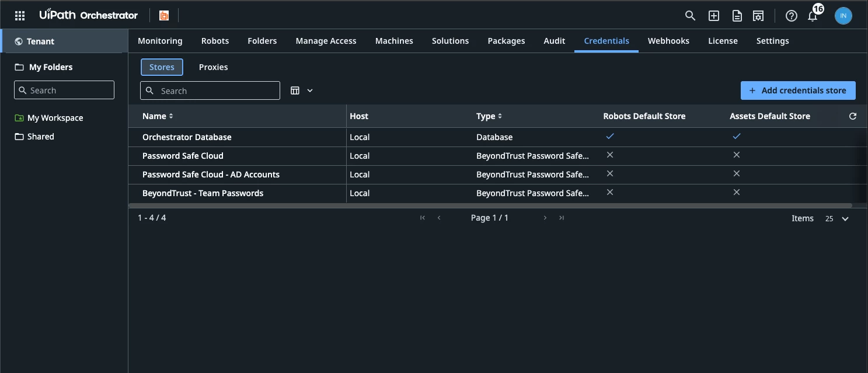Open the Packages tab
Screen dimensions: 868x373
pyautogui.click(x=506, y=41)
